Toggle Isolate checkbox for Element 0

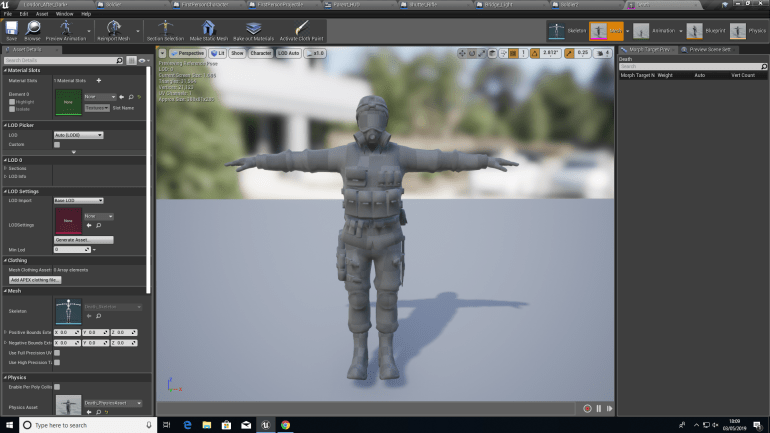[x=12, y=109]
